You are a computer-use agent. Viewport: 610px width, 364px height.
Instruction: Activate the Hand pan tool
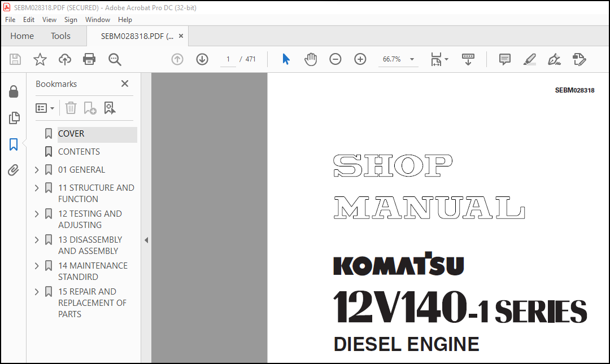(311, 59)
